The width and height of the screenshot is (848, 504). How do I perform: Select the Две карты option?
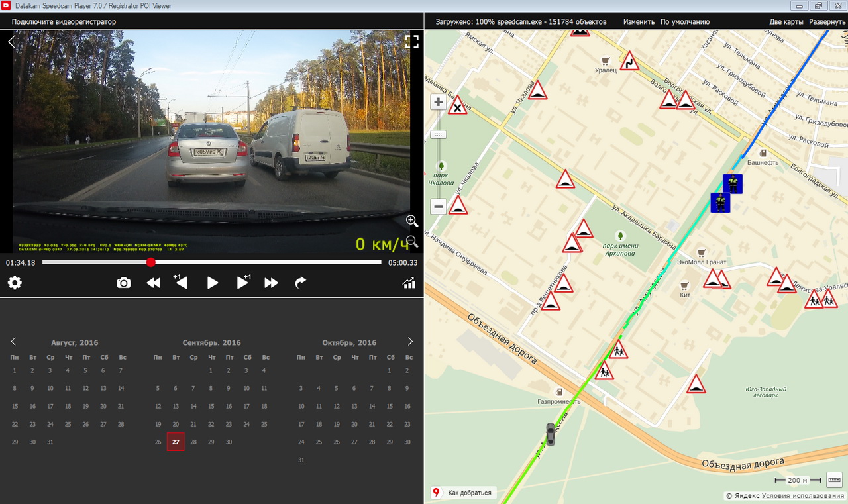point(786,22)
